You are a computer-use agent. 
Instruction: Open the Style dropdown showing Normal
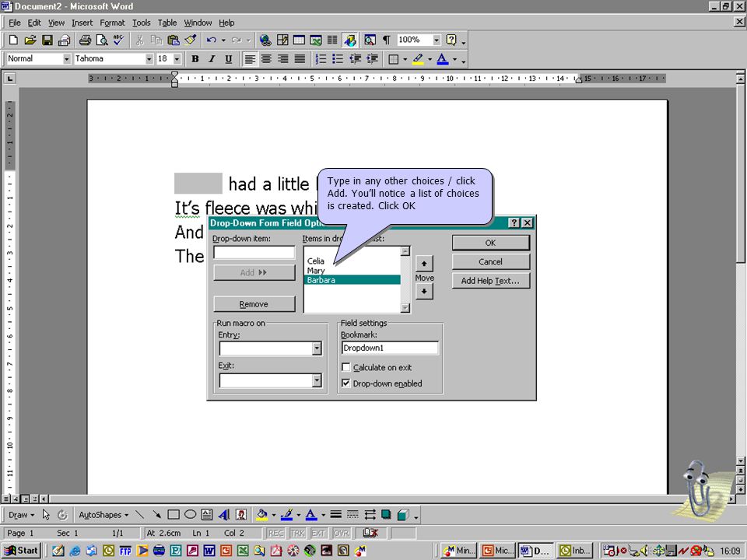pyautogui.click(x=67, y=59)
